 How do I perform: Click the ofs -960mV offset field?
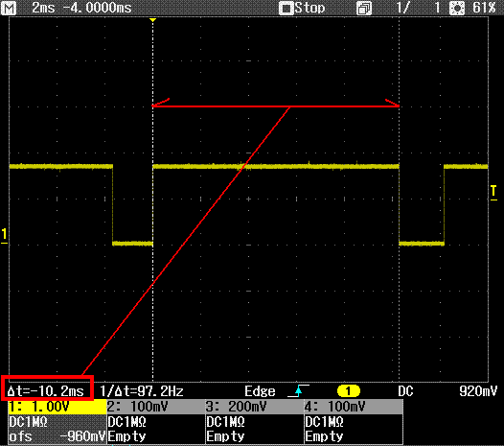click(x=57, y=436)
